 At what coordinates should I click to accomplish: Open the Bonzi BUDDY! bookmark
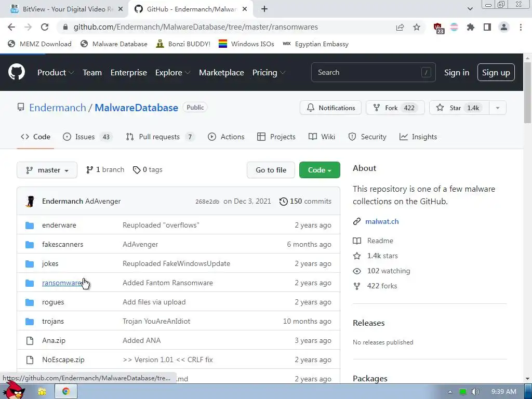tap(183, 44)
